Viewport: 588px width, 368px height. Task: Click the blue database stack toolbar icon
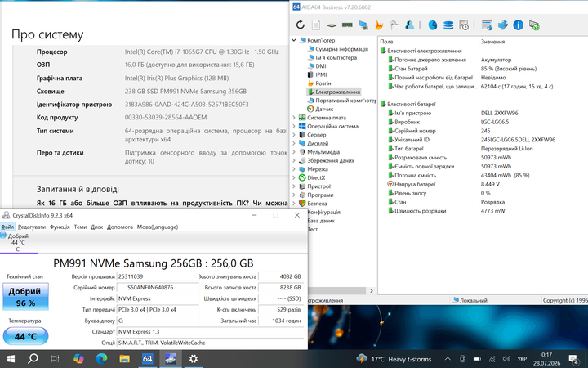[x=448, y=25]
